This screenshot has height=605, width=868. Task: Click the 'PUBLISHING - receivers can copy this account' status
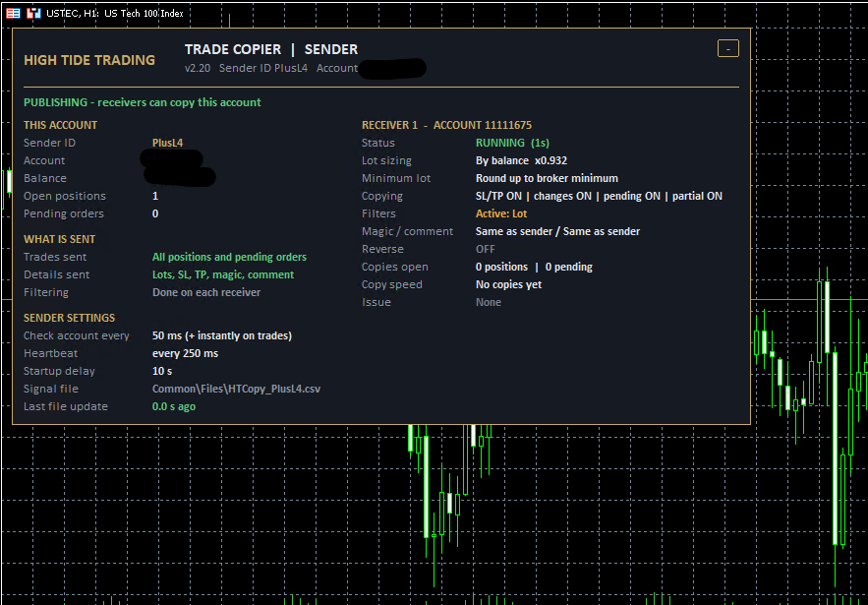coord(143,102)
